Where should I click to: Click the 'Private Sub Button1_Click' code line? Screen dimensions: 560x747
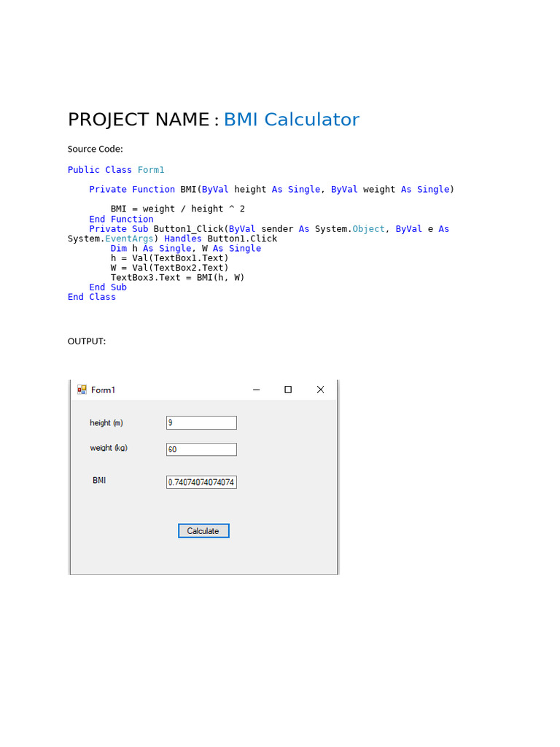259,233
